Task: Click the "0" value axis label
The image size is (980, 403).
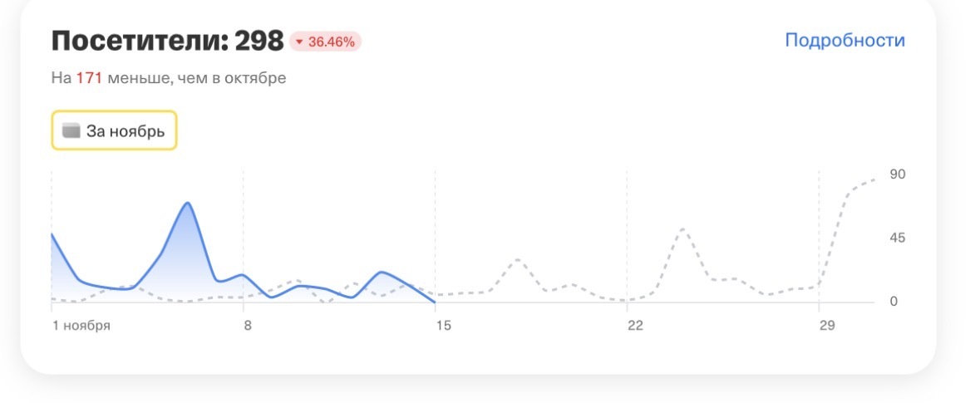Action: click(894, 302)
